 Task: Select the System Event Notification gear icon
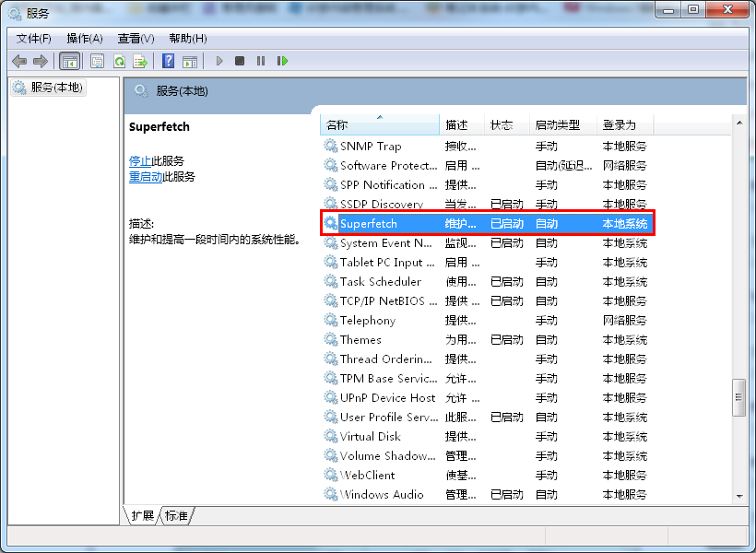(330, 242)
